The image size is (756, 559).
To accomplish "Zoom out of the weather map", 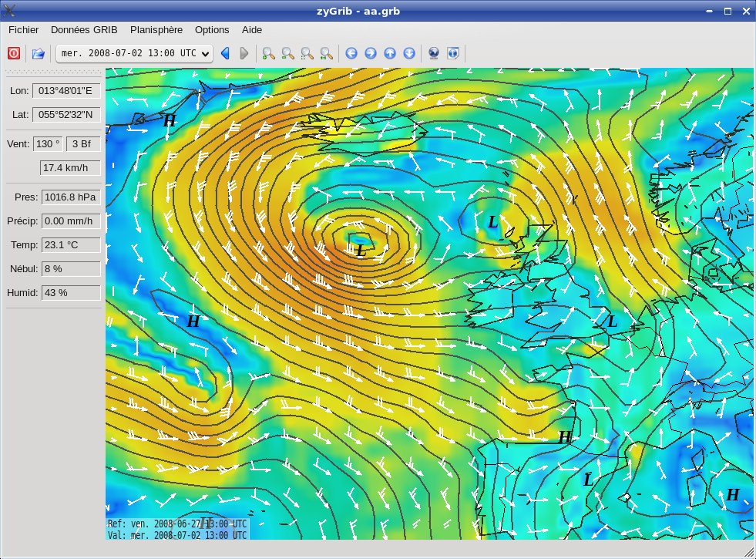I will coord(287,53).
